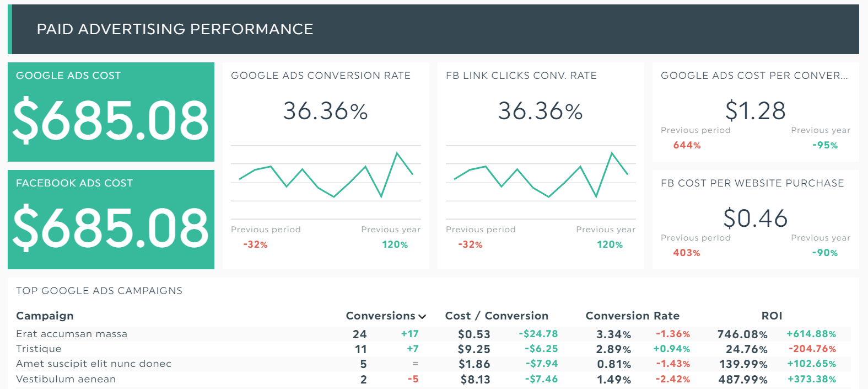Screen dimensions: 868x389
Task: Click the Facebook Ads Cost tile
Action: (x=111, y=220)
